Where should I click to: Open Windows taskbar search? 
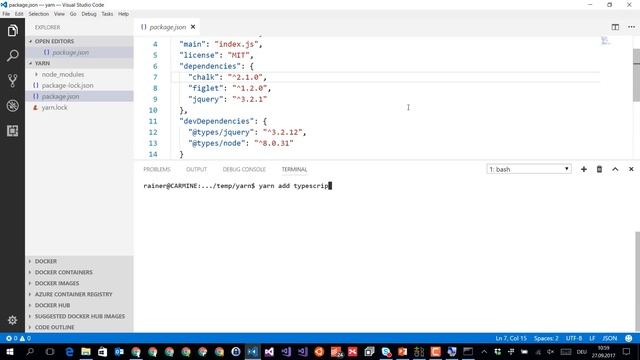[x=30, y=351]
